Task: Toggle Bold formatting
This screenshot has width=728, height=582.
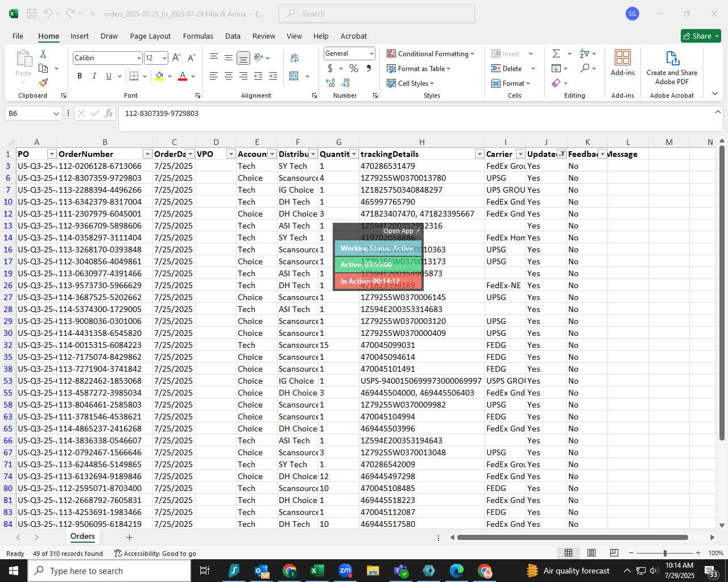Action: 80,76
